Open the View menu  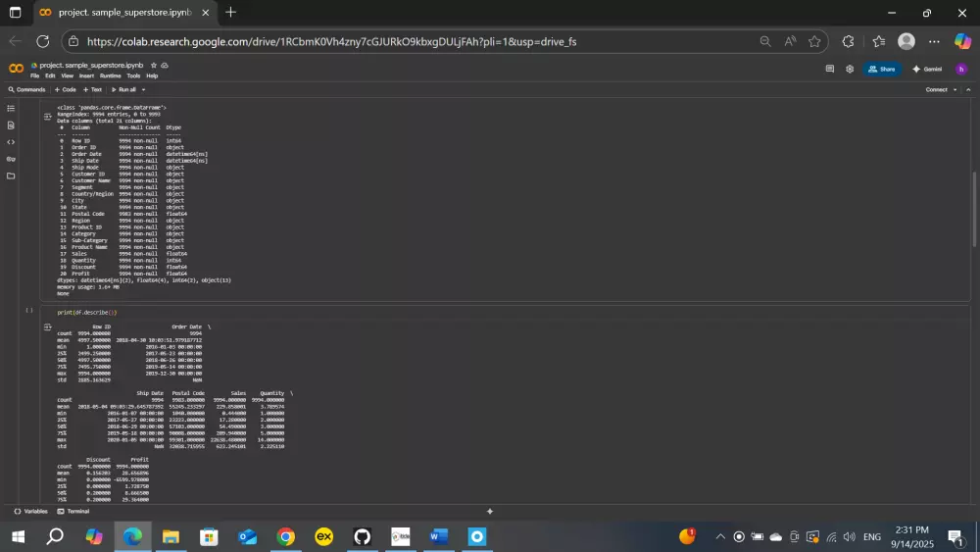pyautogui.click(x=67, y=75)
